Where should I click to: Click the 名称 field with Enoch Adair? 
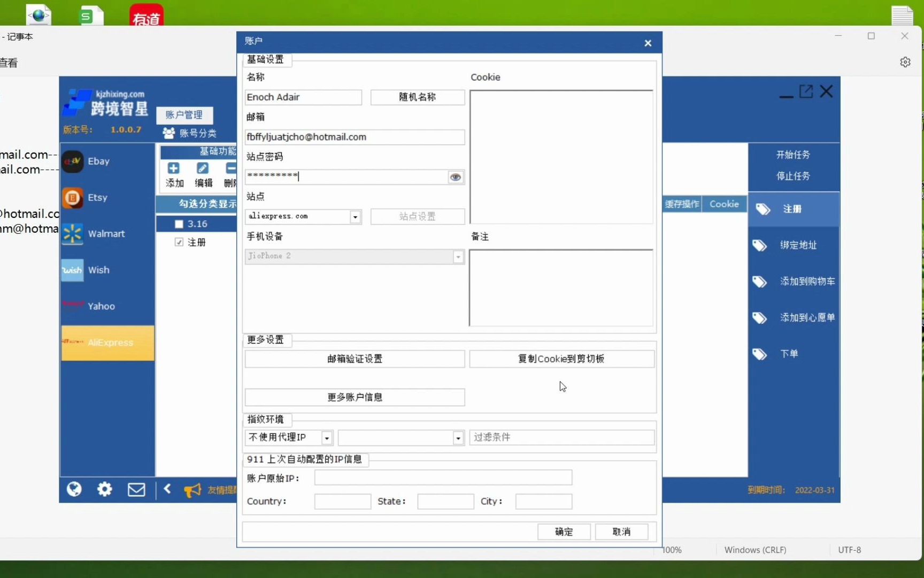(x=303, y=97)
